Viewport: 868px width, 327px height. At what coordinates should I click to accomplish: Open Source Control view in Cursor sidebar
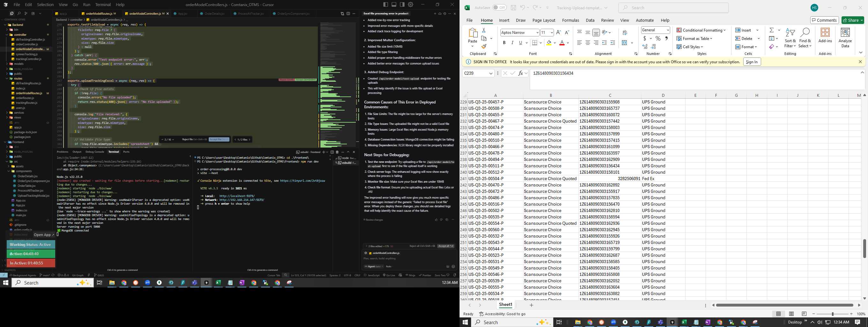tap(26, 13)
